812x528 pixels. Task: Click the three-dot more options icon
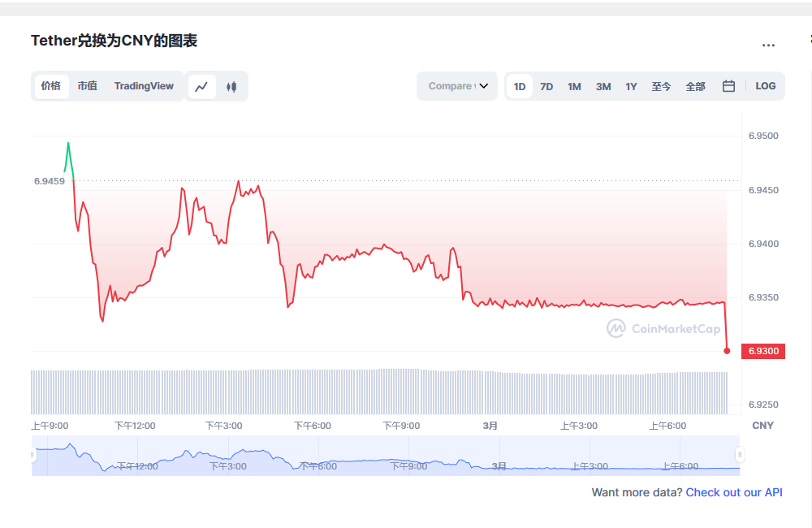(768, 45)
